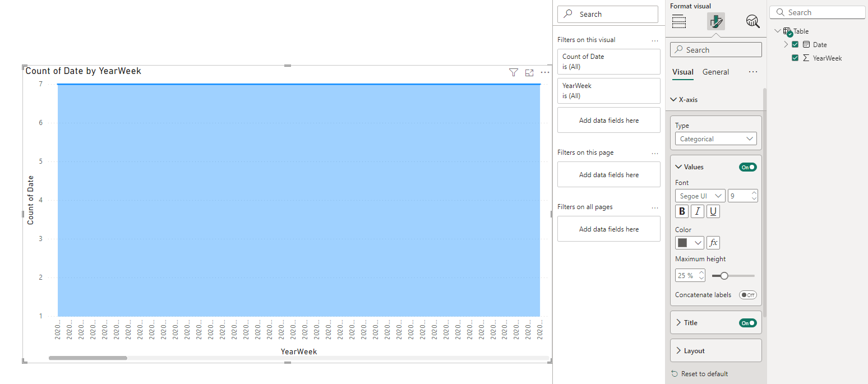This screenshot has height=384, width=868.
Task: Click Add data fields under this page
Action: (x=609, y=175)
